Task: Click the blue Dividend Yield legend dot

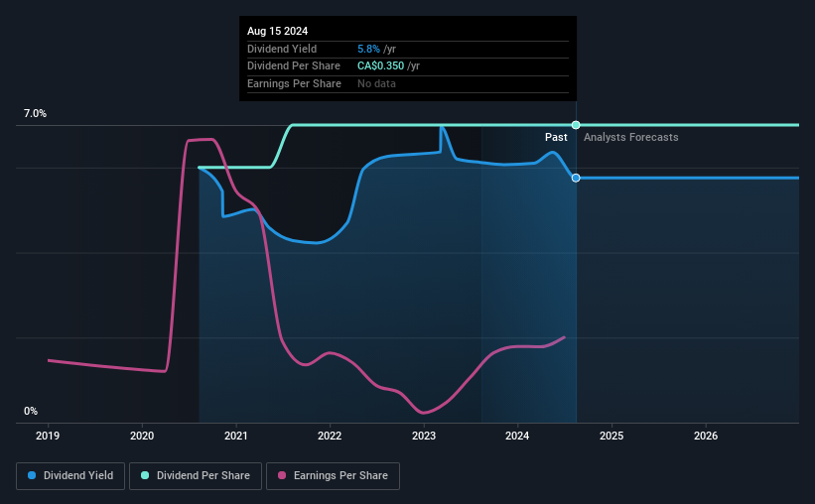Action: (x=32, y=475)
